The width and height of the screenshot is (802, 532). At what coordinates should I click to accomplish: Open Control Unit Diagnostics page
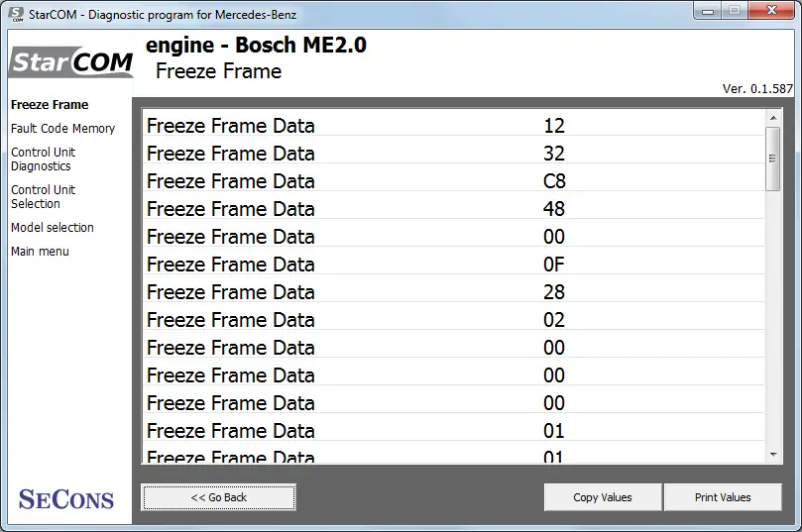[x=43, y=159]
